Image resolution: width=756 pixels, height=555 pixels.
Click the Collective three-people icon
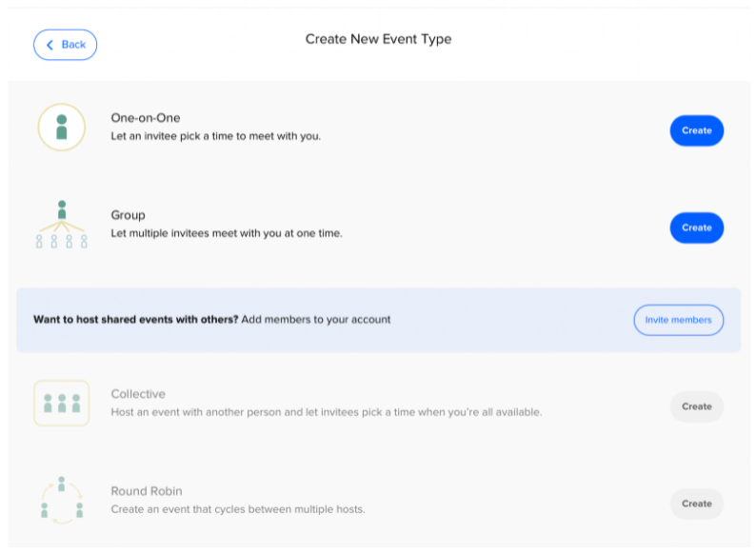(x=62, y=403)
